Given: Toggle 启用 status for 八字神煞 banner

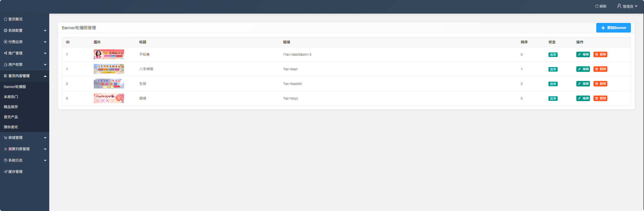Looking at the screenshot, I should tap(553, 69).
